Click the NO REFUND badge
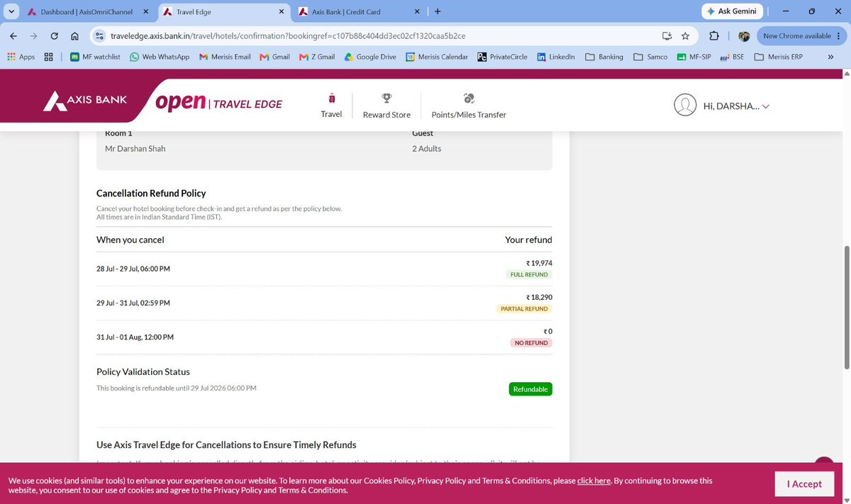 [530, 343]
